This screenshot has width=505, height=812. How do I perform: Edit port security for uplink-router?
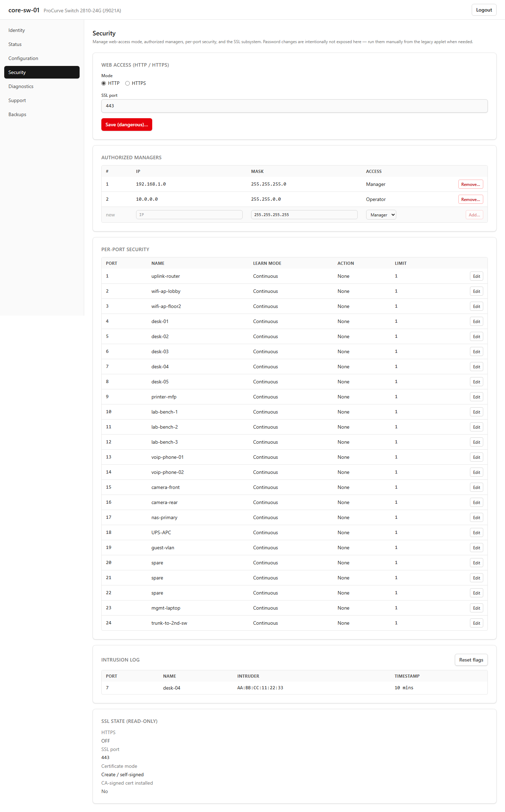click(x=476, y=276)
